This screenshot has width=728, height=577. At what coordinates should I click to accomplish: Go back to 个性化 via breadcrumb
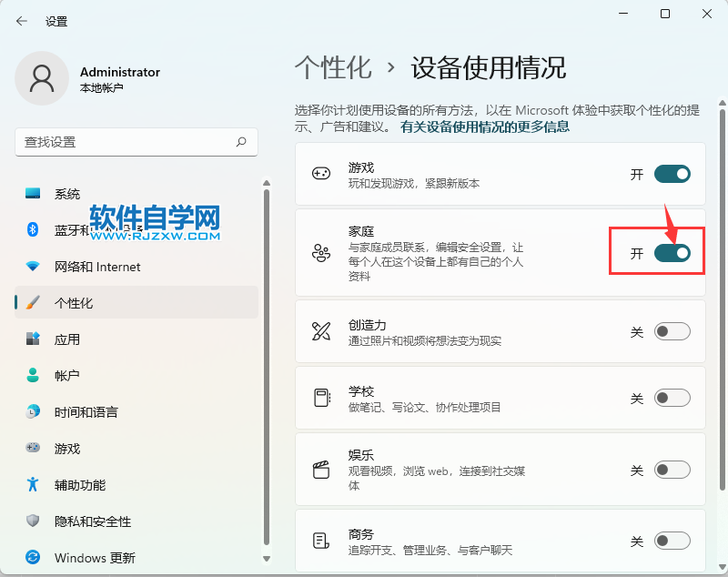tap(333, 67)
